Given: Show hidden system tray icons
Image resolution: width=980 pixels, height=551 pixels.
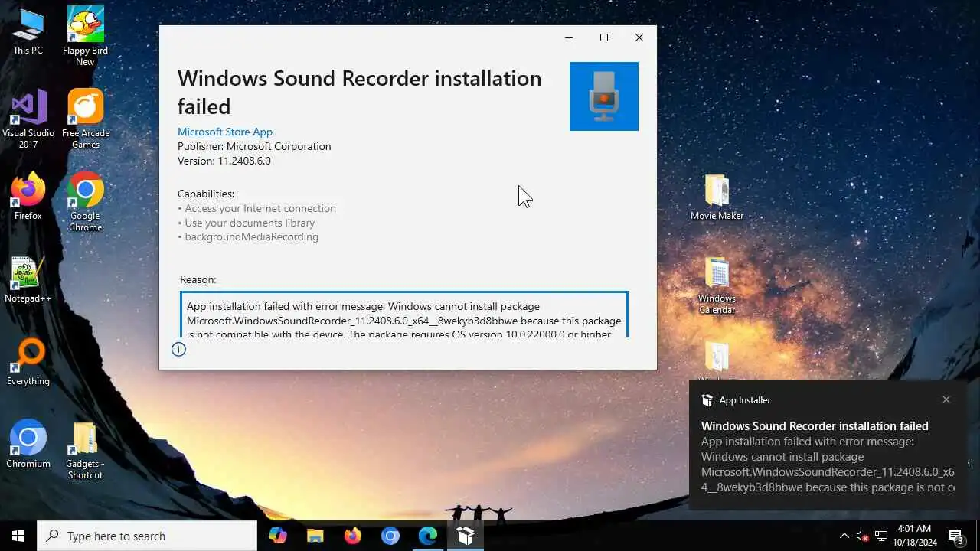Looking at the screenshot, I should [844, 536].
